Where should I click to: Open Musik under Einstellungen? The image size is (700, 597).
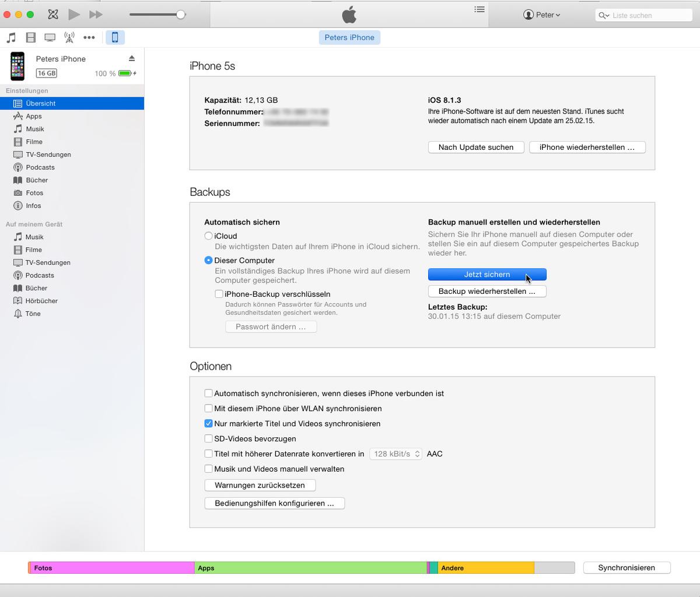coord(72,129)
